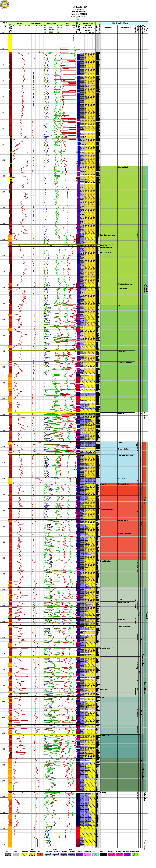Click the K-Feldspar legend pattern

pos(119,854)
